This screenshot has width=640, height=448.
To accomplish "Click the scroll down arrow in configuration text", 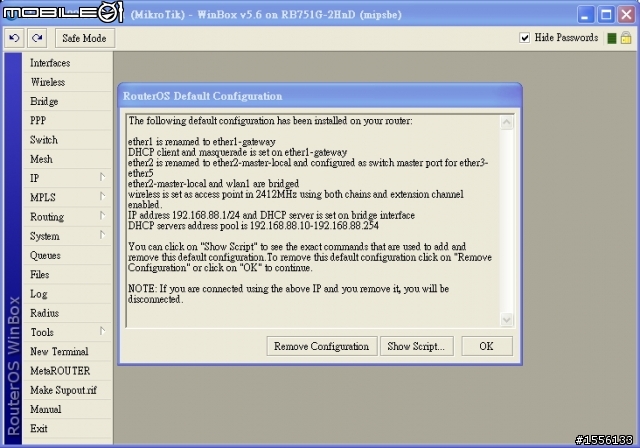I will point(507,319).
